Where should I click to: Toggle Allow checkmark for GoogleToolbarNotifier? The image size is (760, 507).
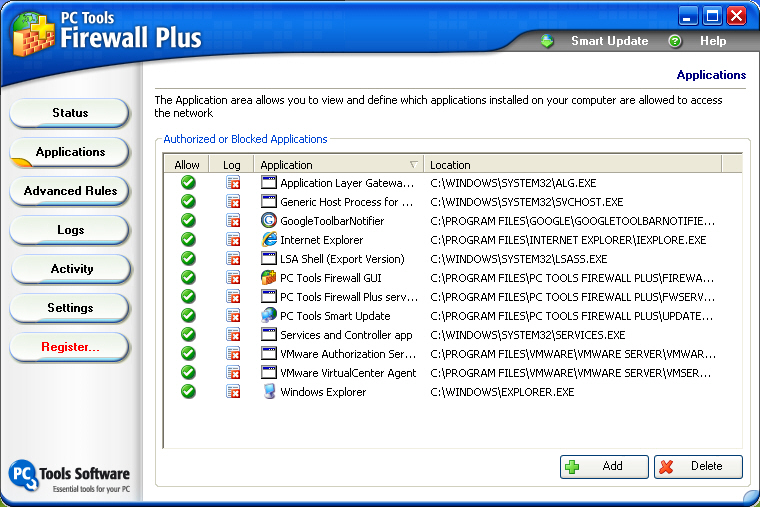(188, 221)
